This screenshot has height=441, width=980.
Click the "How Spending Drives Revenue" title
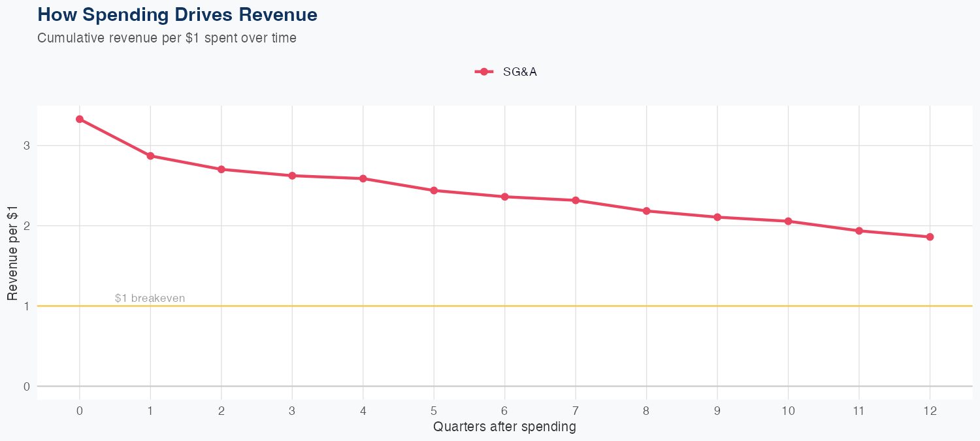coord(178,14)
